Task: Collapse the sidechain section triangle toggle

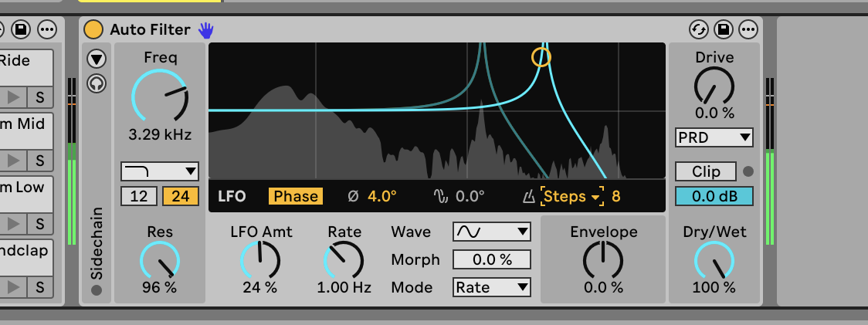Action: tap(97, 59)
